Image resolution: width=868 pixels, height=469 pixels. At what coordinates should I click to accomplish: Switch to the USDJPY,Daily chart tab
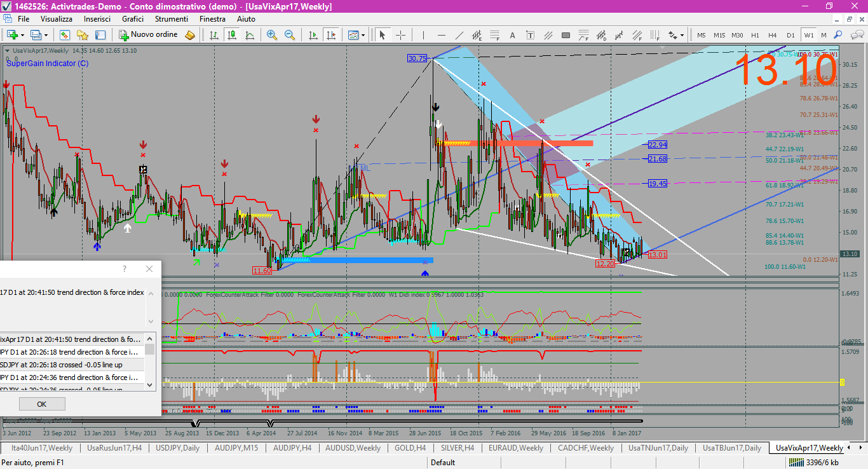point(177,448)
